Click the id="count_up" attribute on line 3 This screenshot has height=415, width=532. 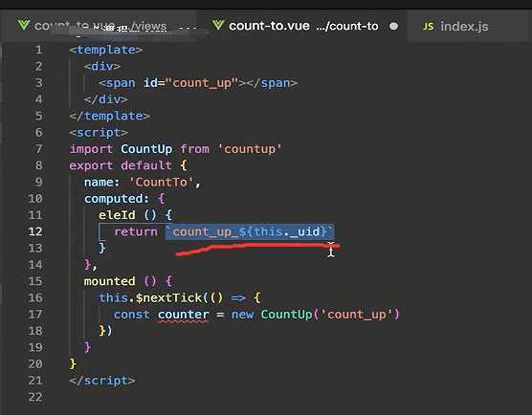(x=190, y=83)
